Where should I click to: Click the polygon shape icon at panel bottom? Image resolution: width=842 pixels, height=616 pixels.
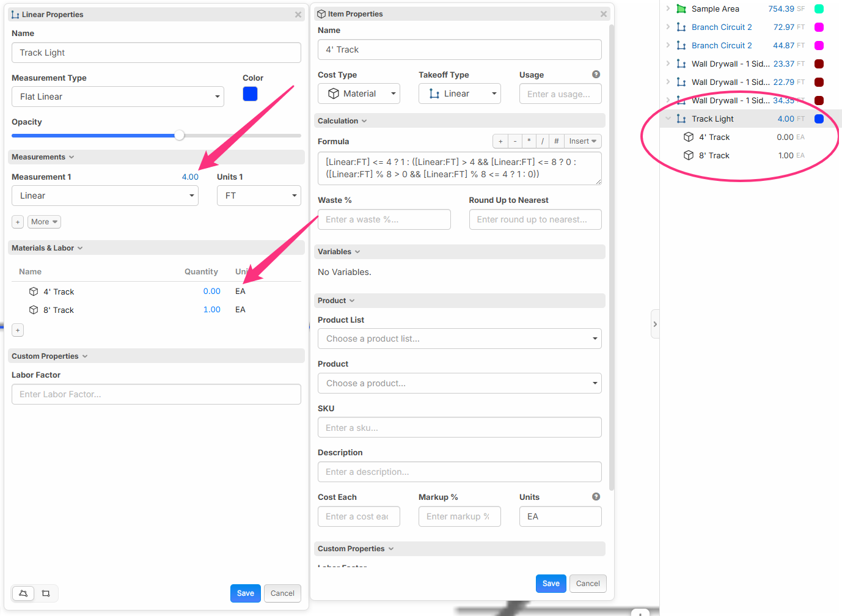[x=23, y=593]
